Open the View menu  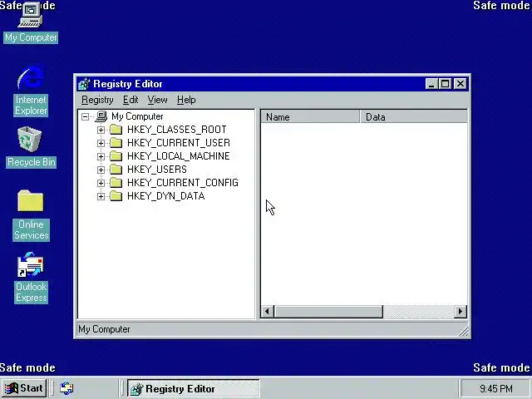(157, 100)
